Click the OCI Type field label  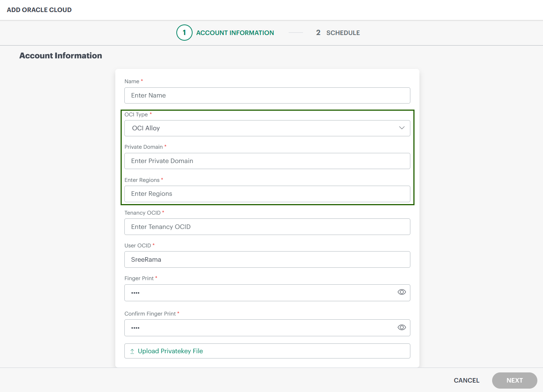(x=136, y=114)
